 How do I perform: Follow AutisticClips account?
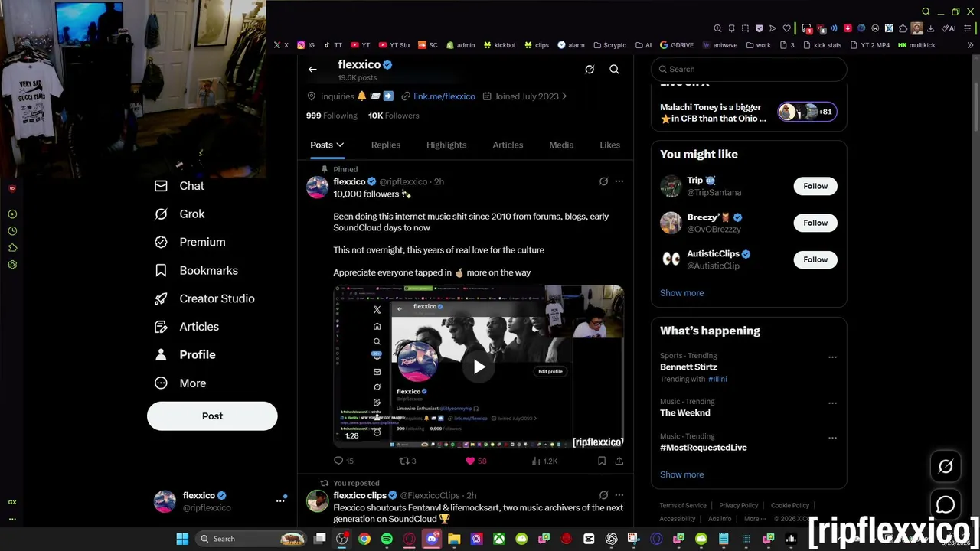pyautogui.click(x=815, y=259)
